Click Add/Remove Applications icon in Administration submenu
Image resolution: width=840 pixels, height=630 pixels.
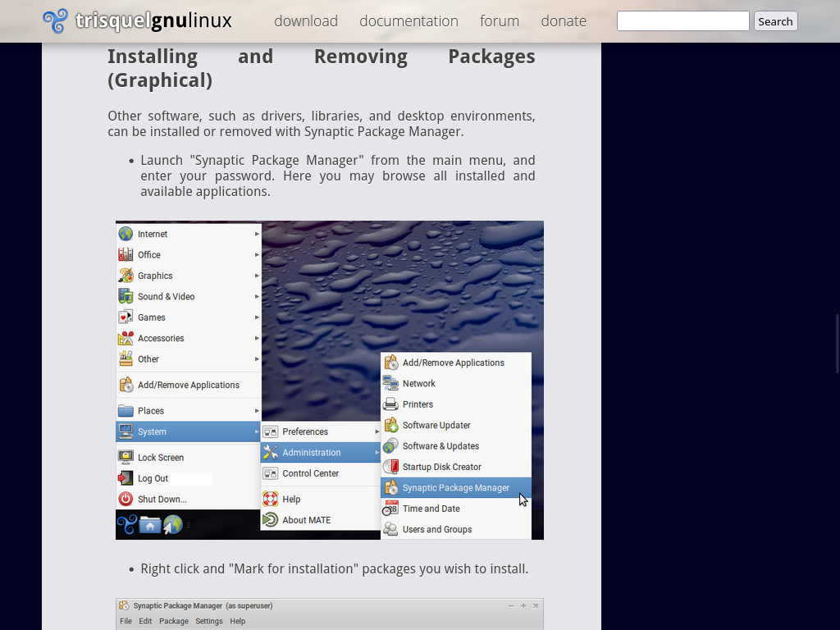[391, 363]
